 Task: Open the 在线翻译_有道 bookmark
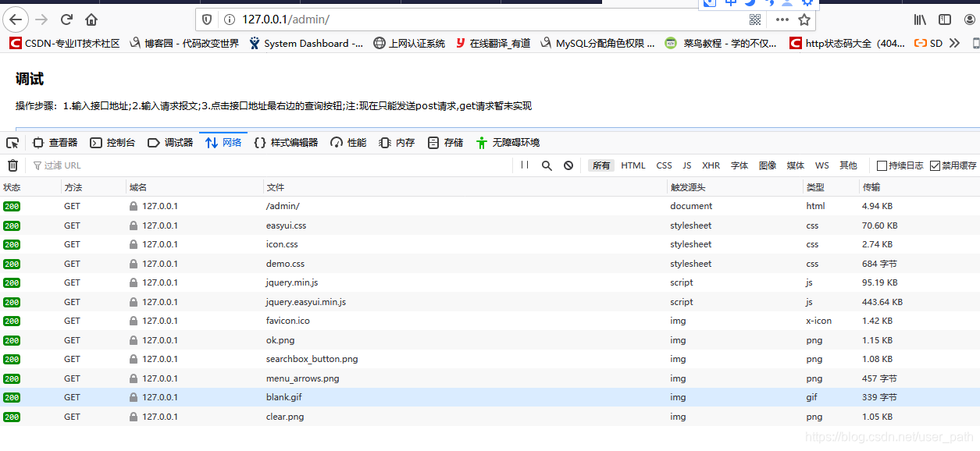coord(493,44)
